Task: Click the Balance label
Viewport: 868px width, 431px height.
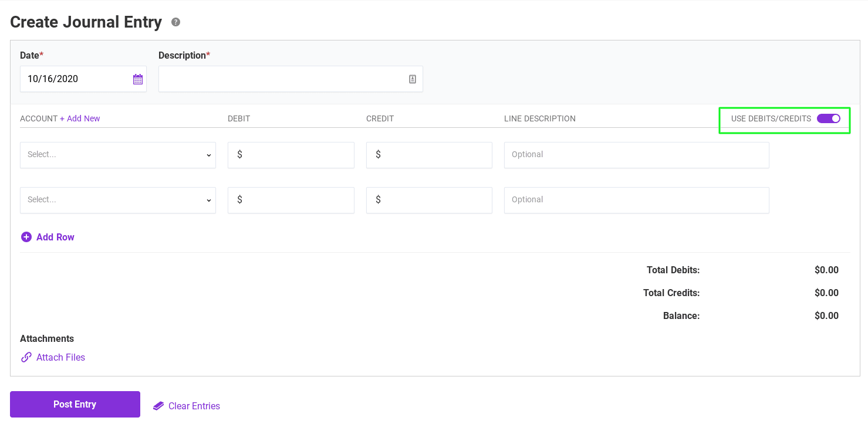Action: click(681, 315)
